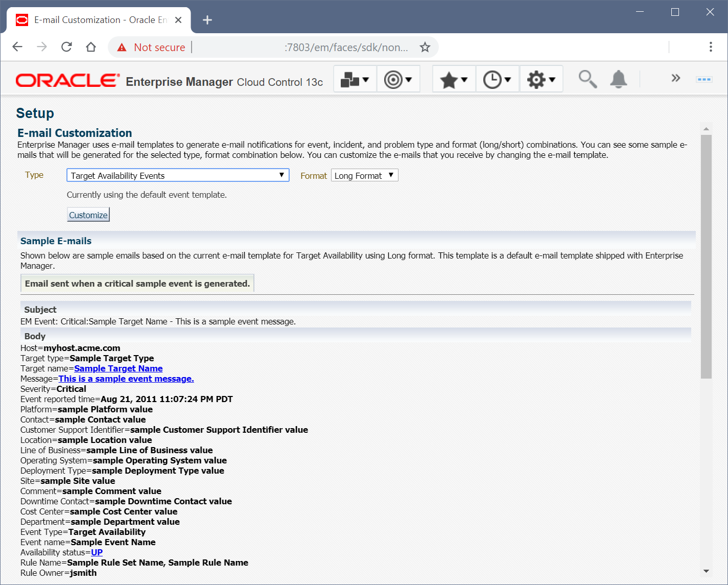
Task: Open the Enterprise menu icon
Action: [x=355, y=79]
